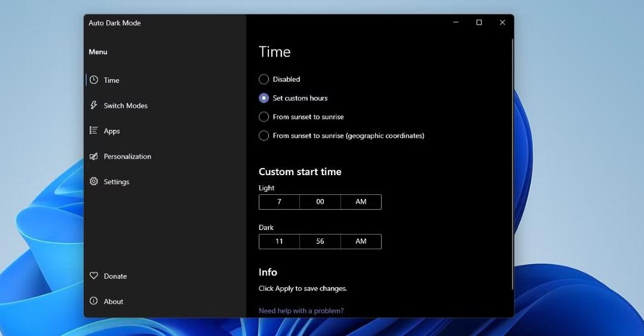Open the Dark minute picker showing 56

coord(320,242)
